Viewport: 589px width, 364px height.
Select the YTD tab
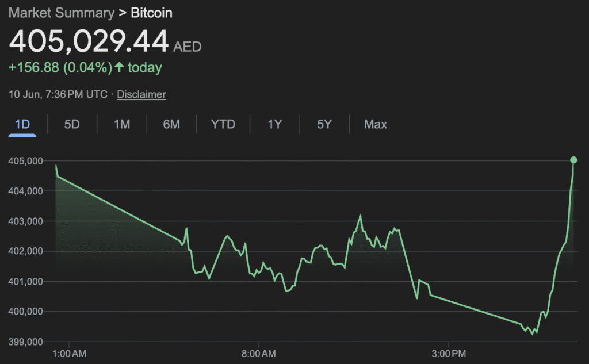tap(223, 124)
